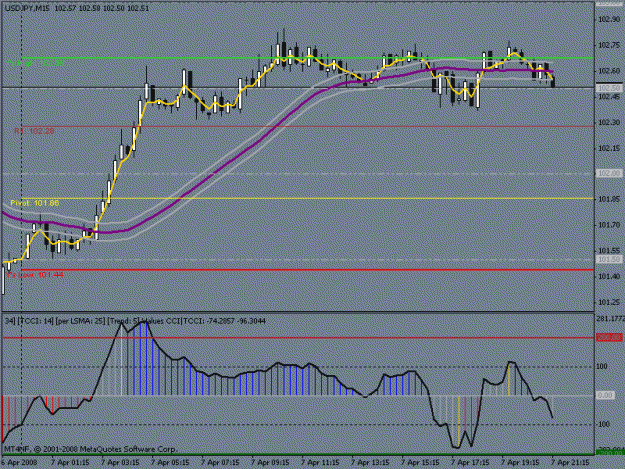Click the 7 Apr 01:15 time label
Viewport: 625px width, 469px height.
pos(70,463)
